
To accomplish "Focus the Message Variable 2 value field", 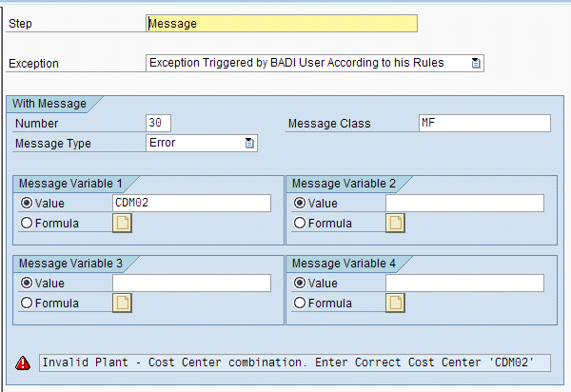I will (464, 203).
